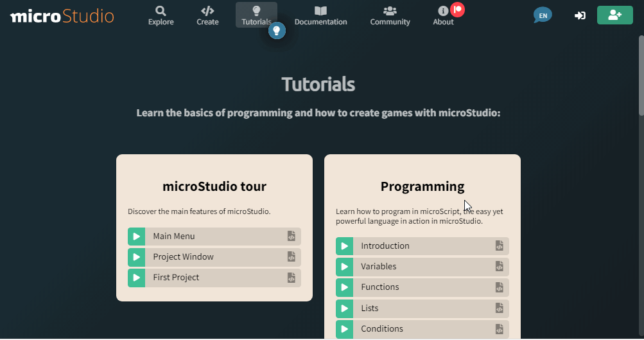Click the log in arrow icon

pyautogui.click(x=580, y=15)
